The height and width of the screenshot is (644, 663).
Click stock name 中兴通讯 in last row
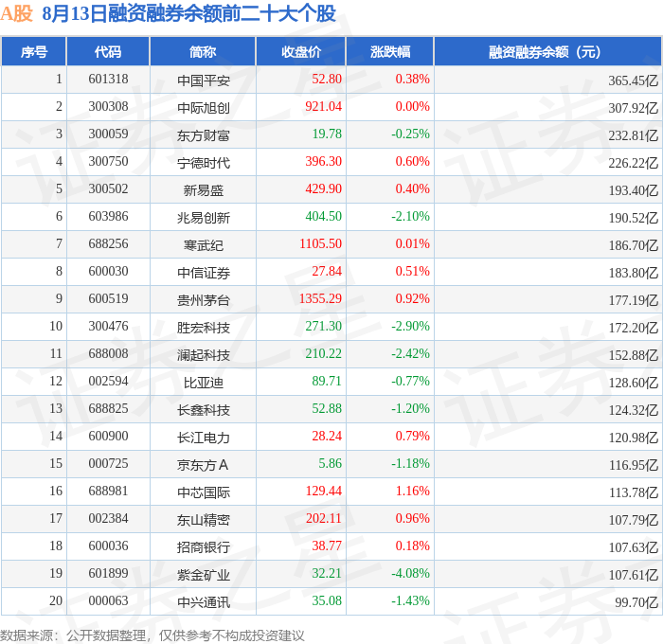point(204,602)
